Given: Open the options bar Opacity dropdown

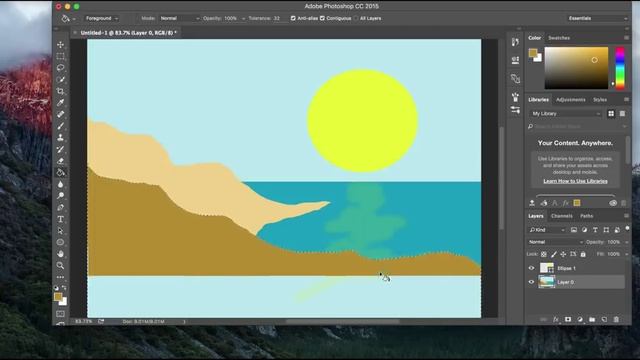Looking at the screenshot, I should click(244, 18).
